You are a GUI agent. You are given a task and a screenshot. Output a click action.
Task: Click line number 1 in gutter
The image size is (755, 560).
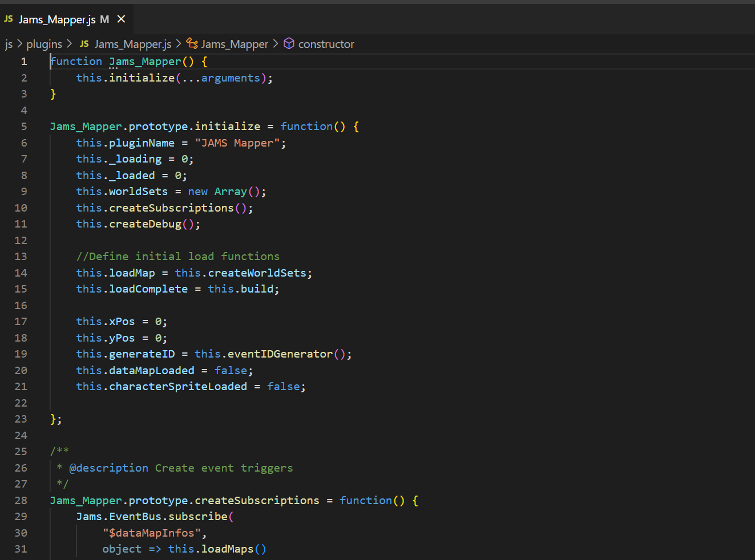tap(24, 62)
